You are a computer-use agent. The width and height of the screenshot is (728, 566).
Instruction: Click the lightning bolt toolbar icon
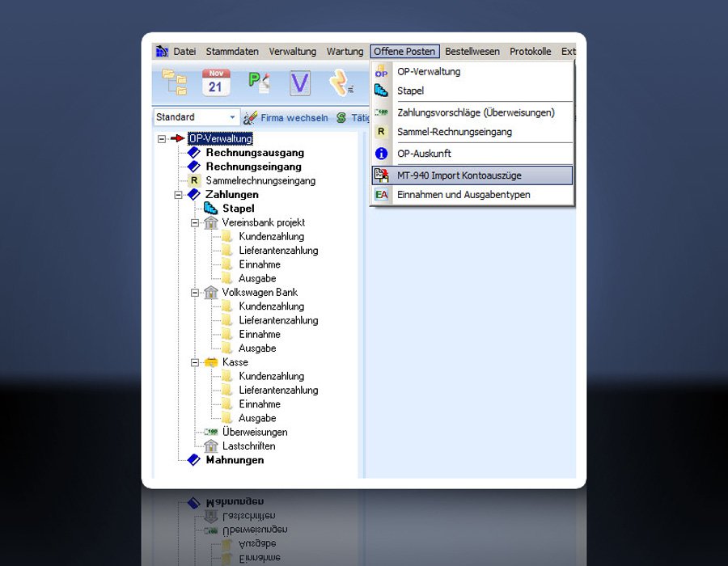(x=341, y=82)
